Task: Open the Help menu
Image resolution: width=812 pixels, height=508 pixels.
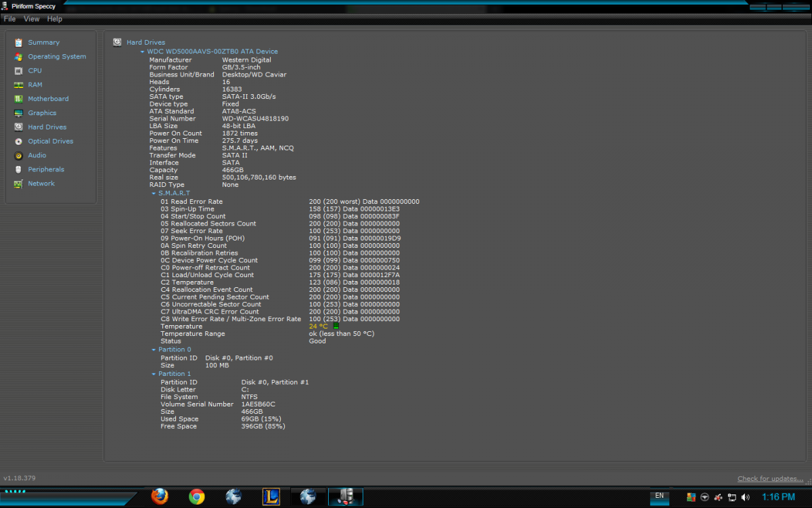Action: coord(54,19)
